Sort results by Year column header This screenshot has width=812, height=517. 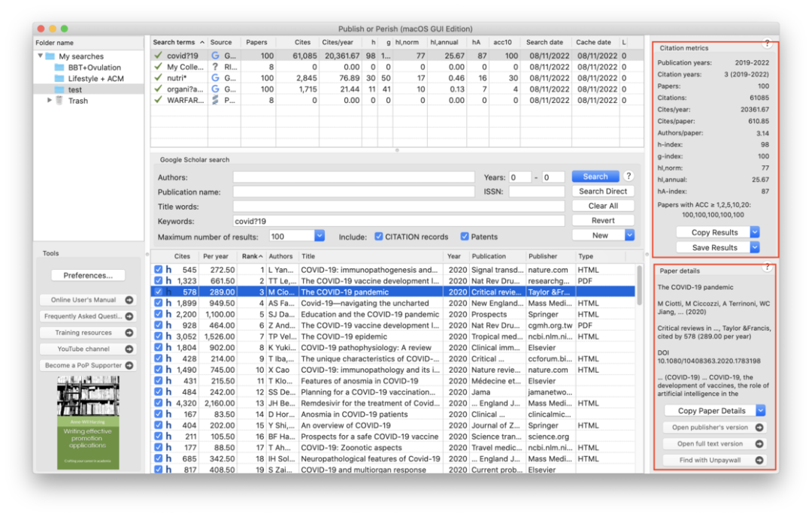(454, 256)
